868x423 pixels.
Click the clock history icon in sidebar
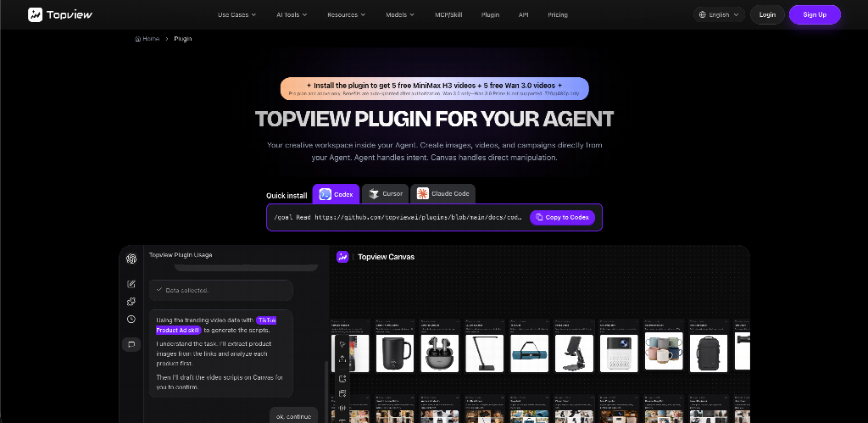point(131,320)
